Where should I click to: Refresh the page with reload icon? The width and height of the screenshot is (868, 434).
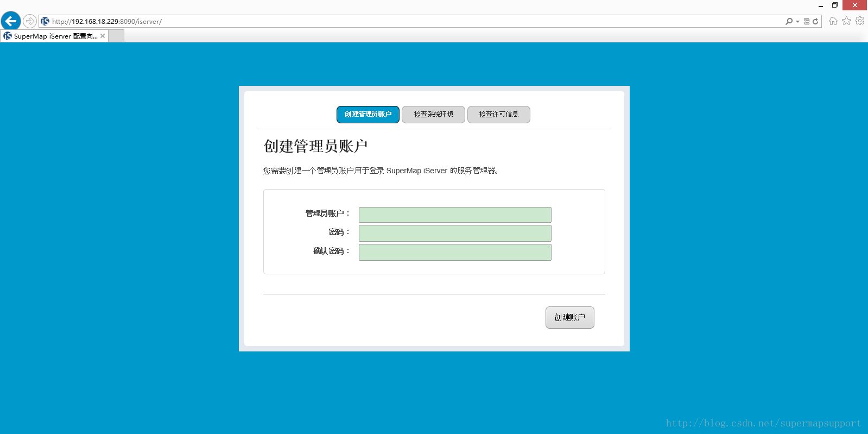(815, 21)
